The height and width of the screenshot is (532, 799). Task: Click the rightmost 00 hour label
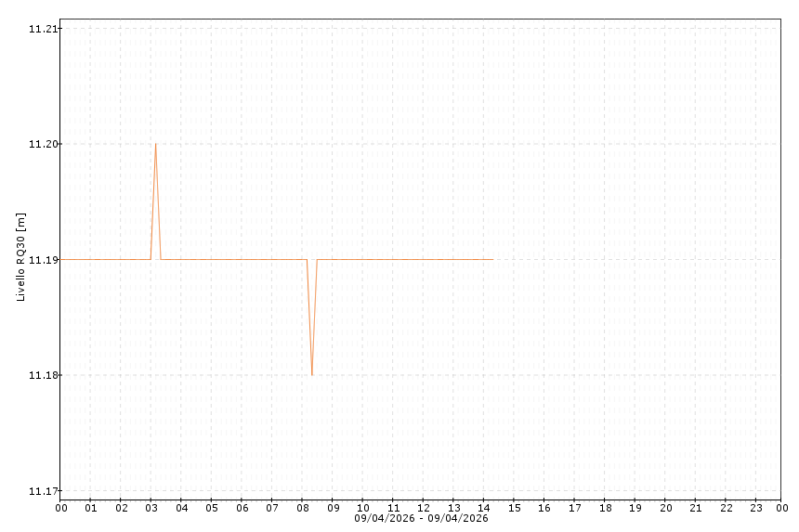pyautogui.click(x=782, y=508)
